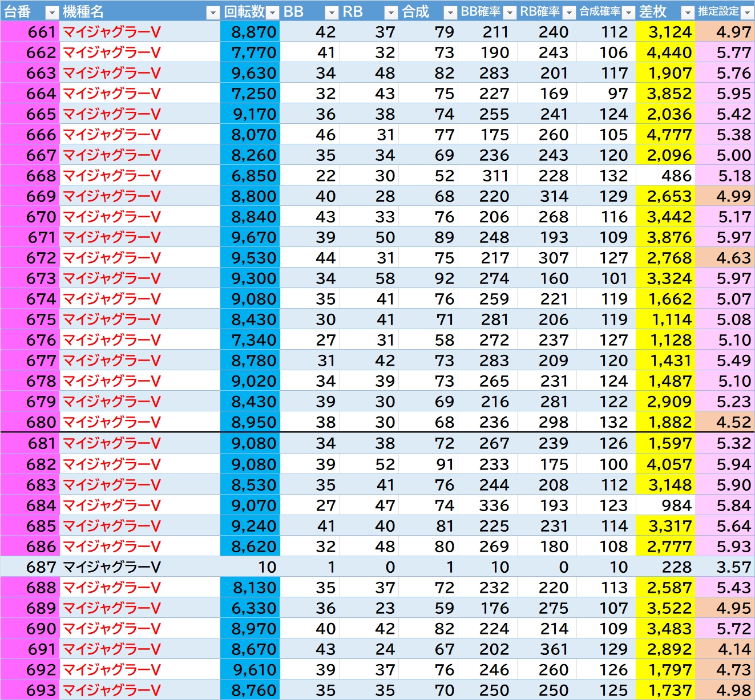The height and width of the screenshot is (700, 755).
Task: Select 推定設定 value 4.52 in row 680
Action: pos(725,422)
